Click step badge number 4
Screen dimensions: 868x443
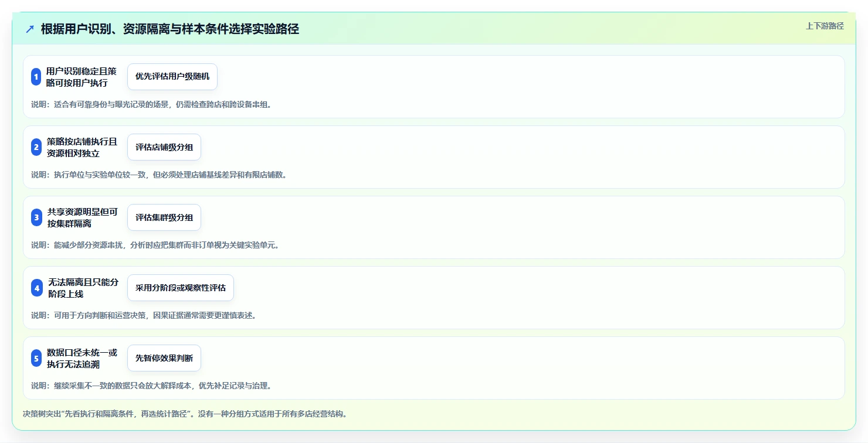(x=36, y=288)
